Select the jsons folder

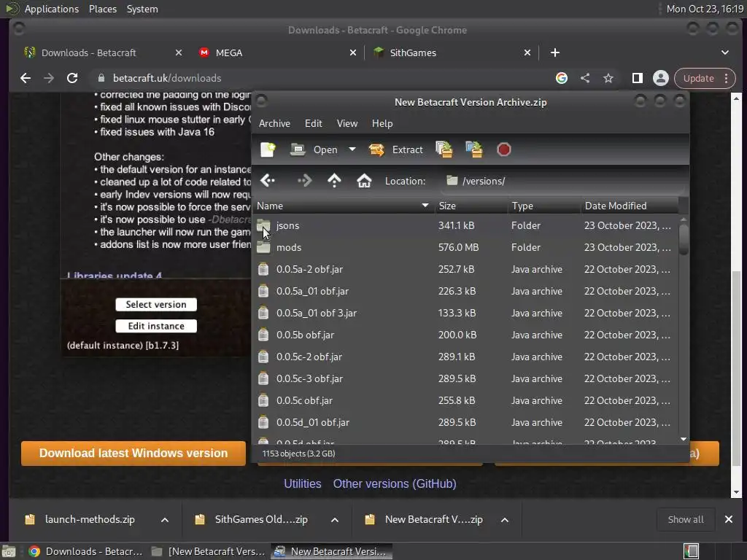465,226
